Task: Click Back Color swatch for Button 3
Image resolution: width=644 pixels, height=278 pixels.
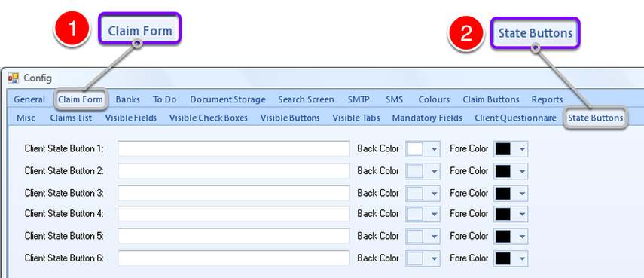Action: (x=415, y=193)
